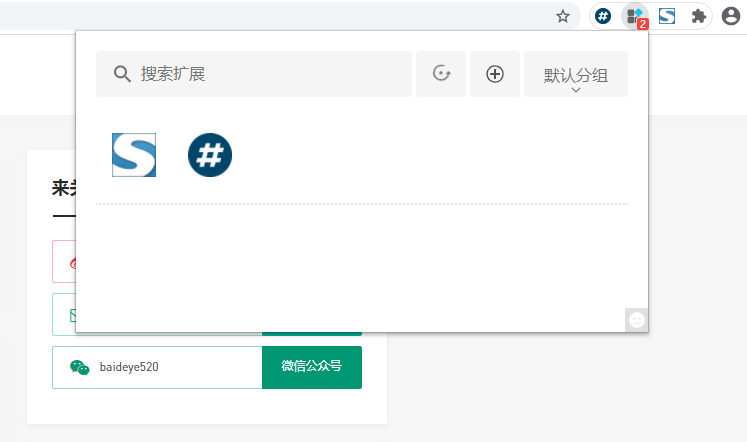Click the smiley face feedback icon in the popup
The height and width of the screenshot is (442, 747).
tap(636, 320)
